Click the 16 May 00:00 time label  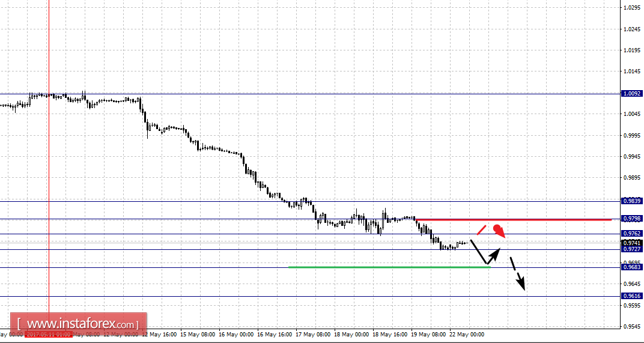tap(237, 335)
